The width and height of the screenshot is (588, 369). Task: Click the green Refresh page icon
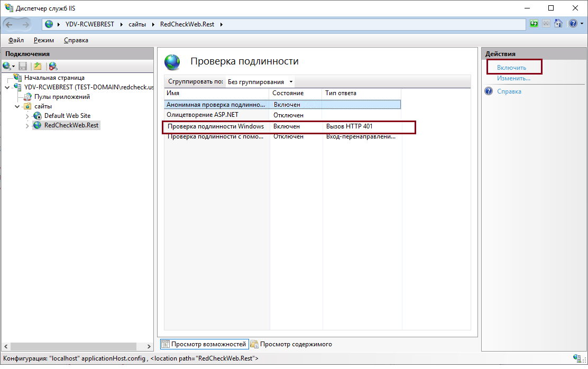(534, 24)
